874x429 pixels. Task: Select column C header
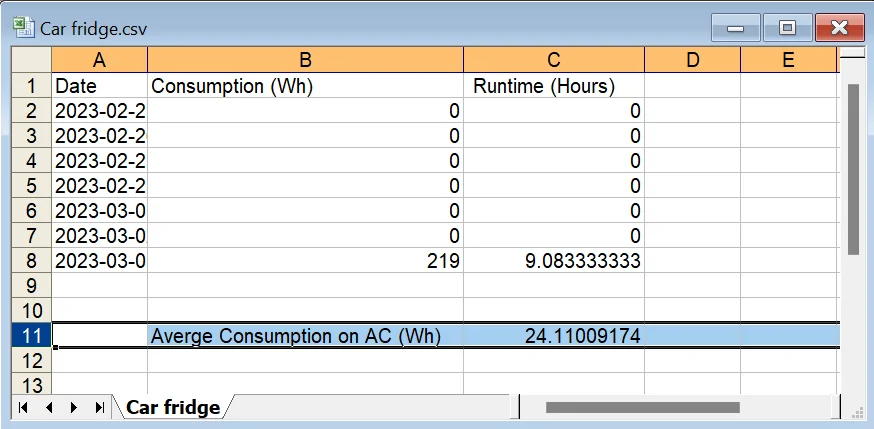click(x=553, y=60)
